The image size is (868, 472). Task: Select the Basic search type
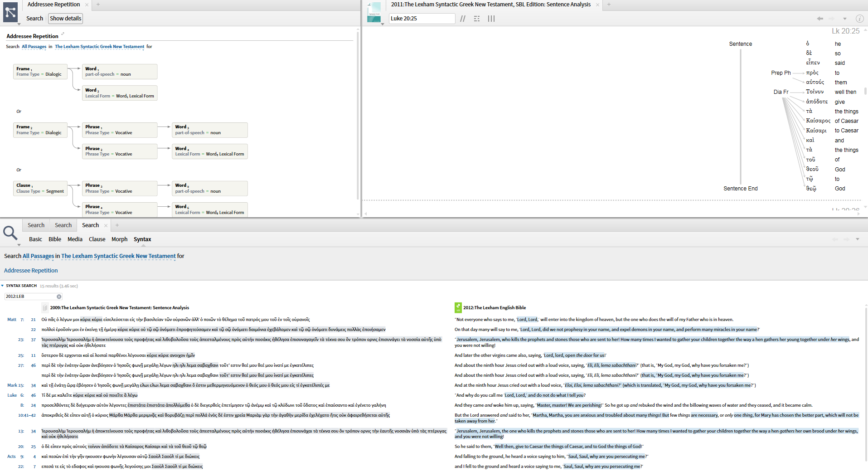35,239
